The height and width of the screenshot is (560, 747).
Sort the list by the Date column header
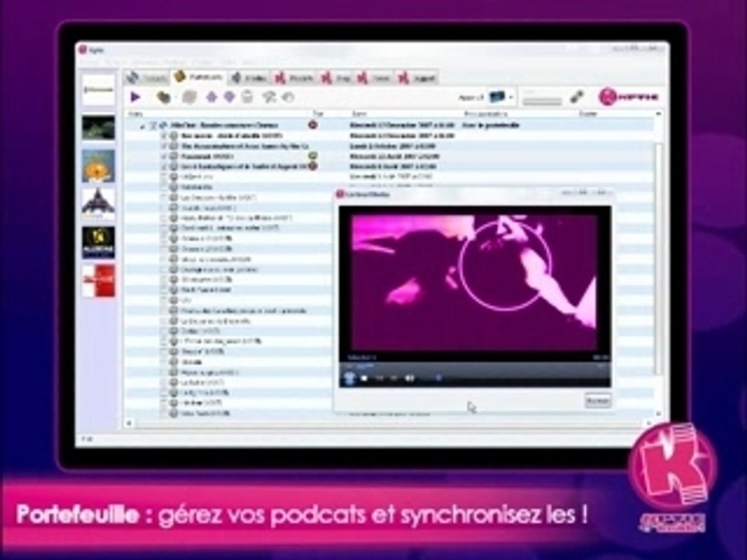(x=359, y=114)
